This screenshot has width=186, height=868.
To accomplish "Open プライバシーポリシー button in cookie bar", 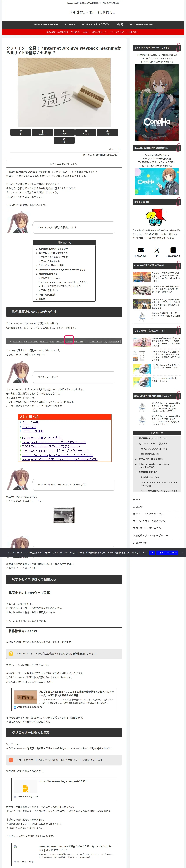I will (167, 553).
